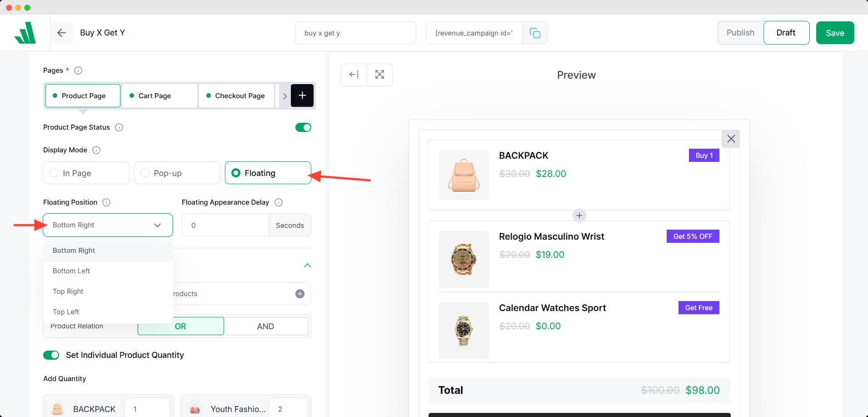Switch to the Product Page tab

point(83,95)
